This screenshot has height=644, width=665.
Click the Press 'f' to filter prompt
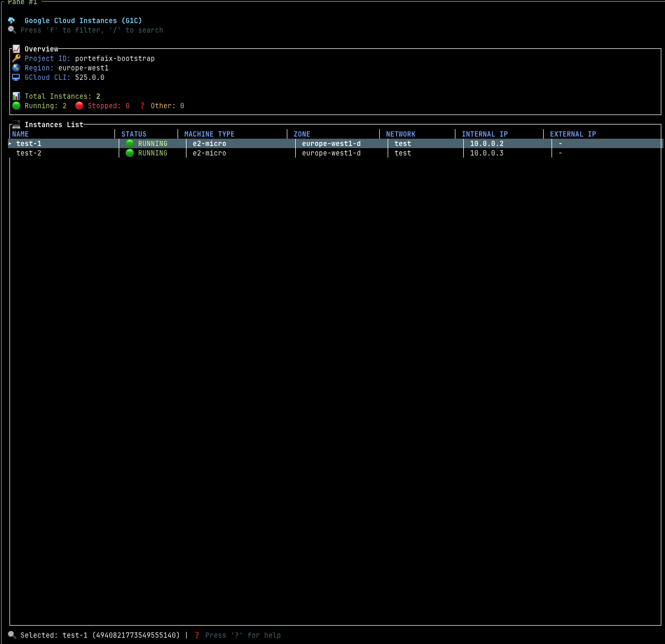91,30
